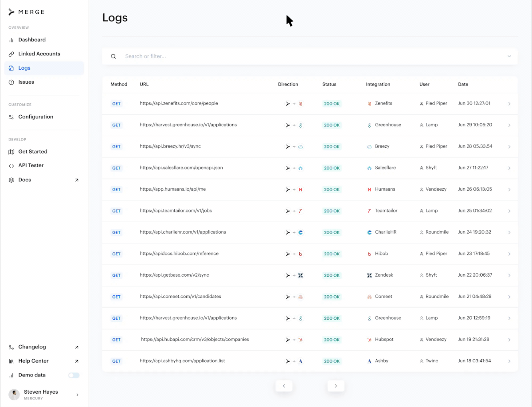Click Zendesk logo in Integration column
Screen dimensions: 532x407
click(369, 275)
